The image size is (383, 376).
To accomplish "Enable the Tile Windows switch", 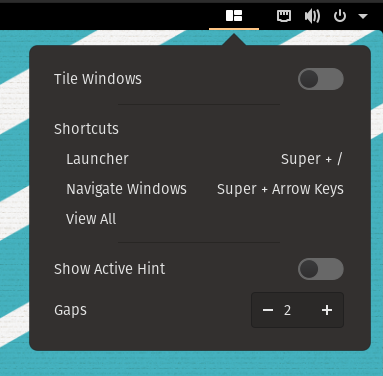I will click(321, 79).
